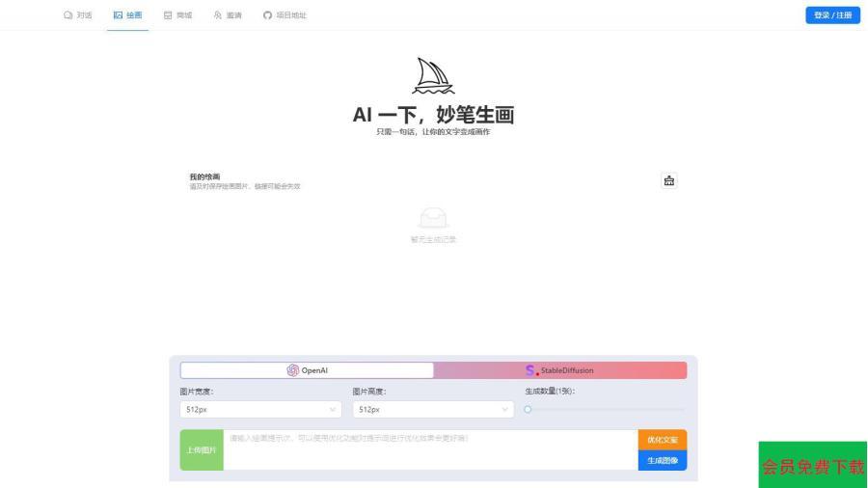The image size is (868, 488).
Task: Click the blue 生成图像 button
Action: 663,460
